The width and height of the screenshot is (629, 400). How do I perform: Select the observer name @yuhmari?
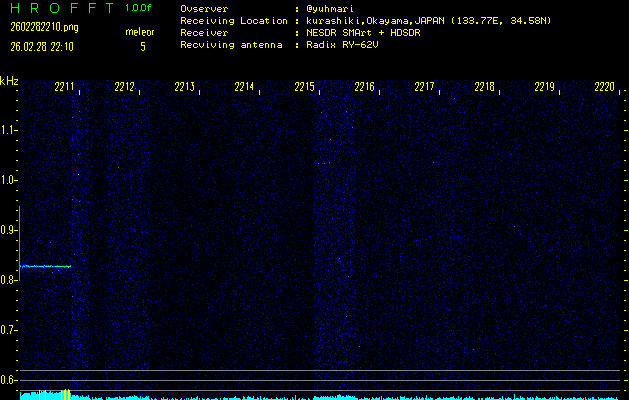pyautogui.click(x=330, y=9)
